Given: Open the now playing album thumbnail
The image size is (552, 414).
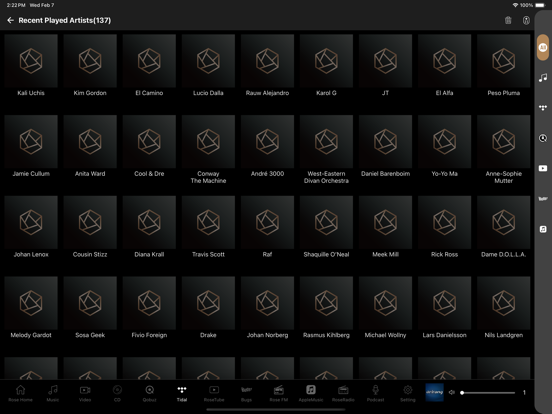Looking at the screenshot, I should pos(434,392).
